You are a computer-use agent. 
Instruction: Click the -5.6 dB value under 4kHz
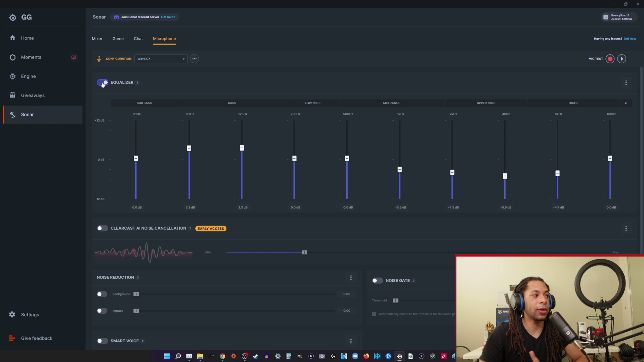click(506, 208)
